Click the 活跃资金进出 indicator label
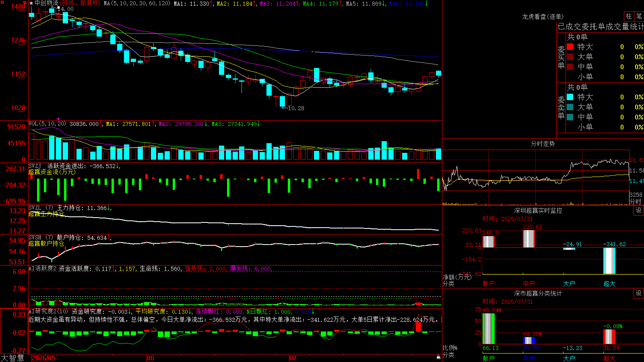The image size is (644, 362). tap(83, 166)
